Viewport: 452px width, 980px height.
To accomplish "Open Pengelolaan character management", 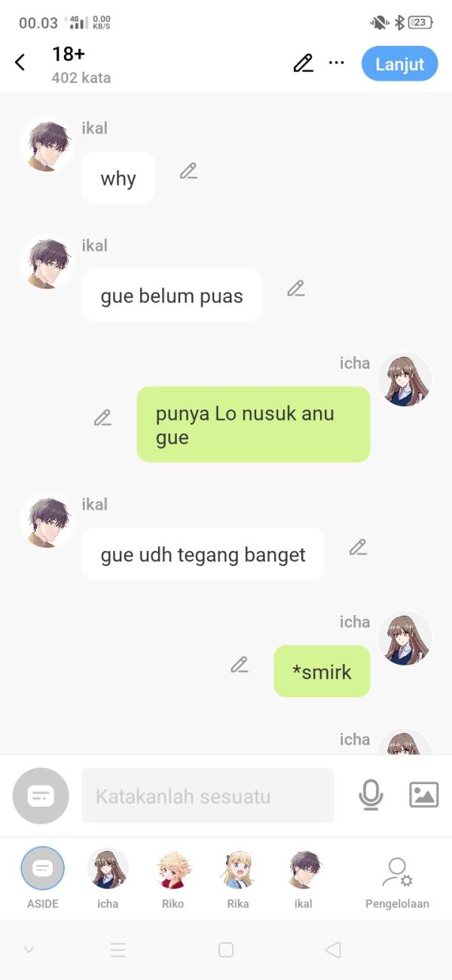I will [x=397, y=882].
